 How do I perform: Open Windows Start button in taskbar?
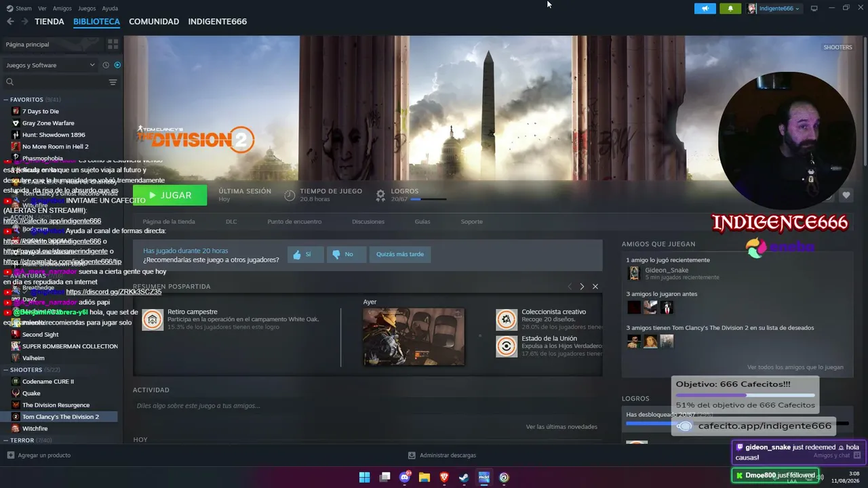(x=364, y=477)
